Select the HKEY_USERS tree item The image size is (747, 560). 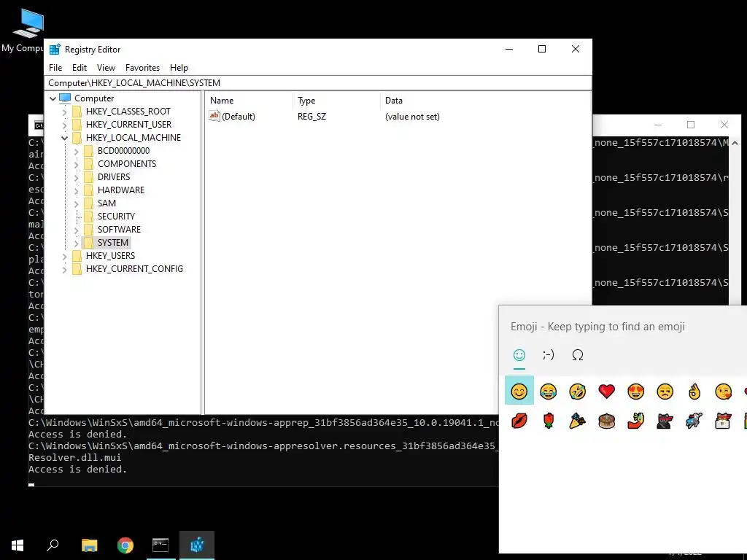(111, 256)
